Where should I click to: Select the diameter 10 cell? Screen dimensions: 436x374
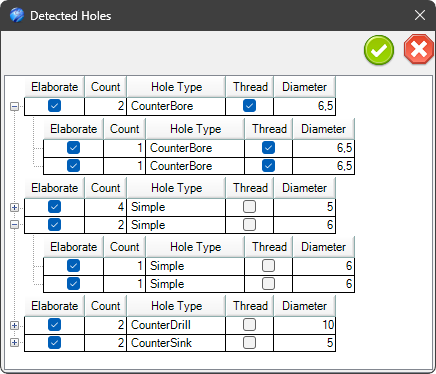pos(304,325)
